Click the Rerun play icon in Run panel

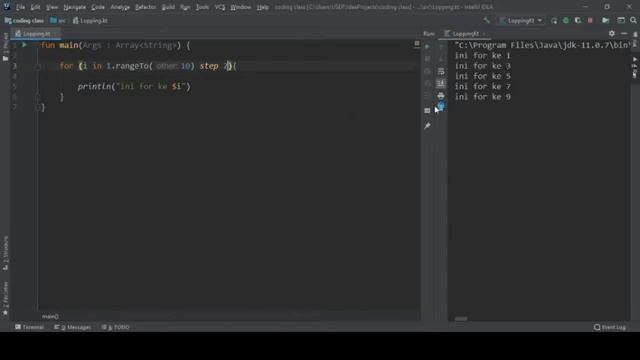pos(427,47)
